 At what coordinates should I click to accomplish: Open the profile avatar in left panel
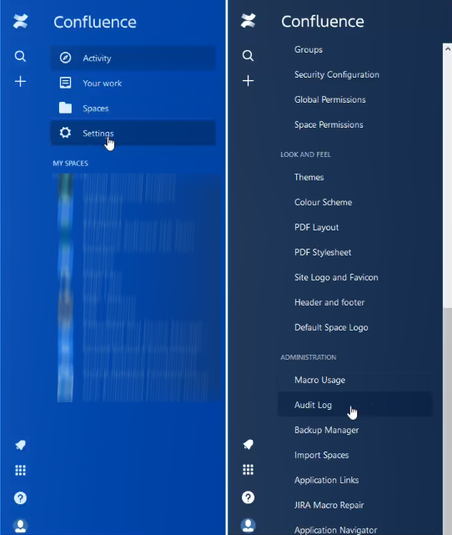20,526
